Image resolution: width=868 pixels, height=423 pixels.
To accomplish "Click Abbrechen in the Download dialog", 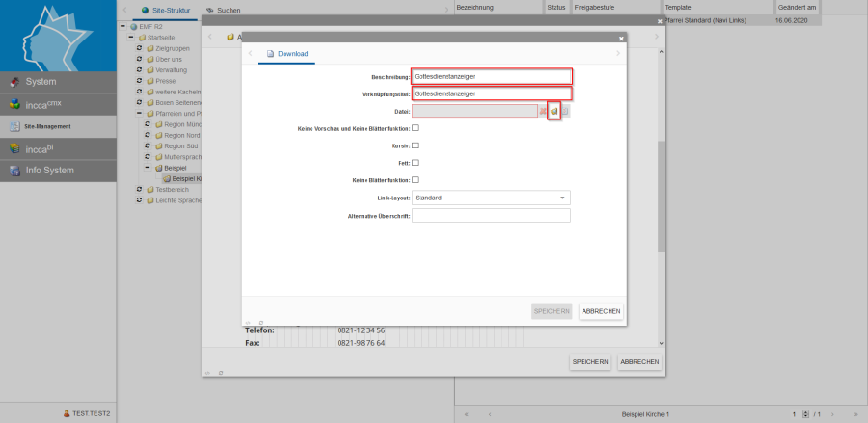I will pyautogui.click(x=601, y=311).
